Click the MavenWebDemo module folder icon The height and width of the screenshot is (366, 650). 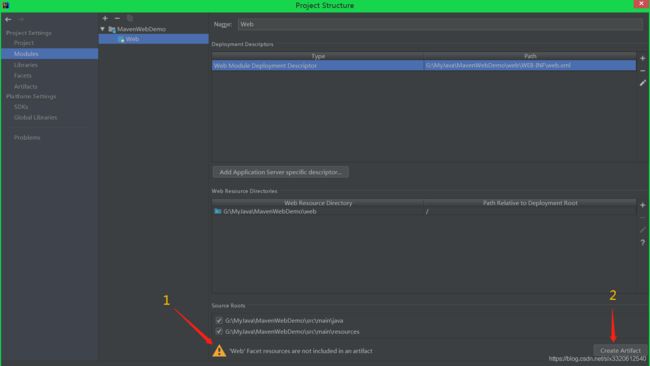(x=112, y=29)
